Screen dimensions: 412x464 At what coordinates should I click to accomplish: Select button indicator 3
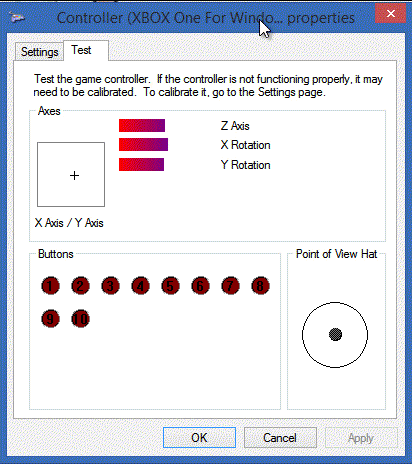(110, 286)
